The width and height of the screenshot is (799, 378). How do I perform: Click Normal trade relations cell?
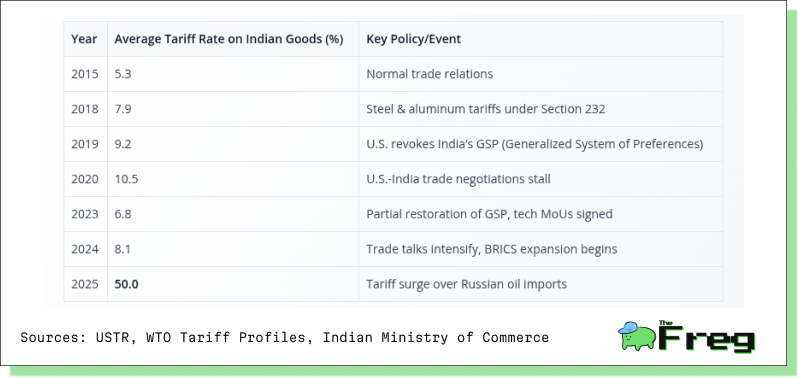430,74
